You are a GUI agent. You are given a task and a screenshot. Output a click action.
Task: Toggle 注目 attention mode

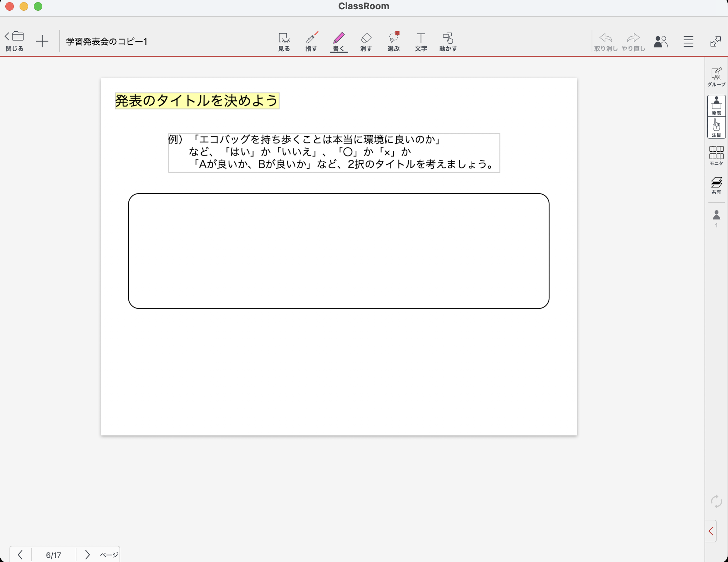(716, 128)
